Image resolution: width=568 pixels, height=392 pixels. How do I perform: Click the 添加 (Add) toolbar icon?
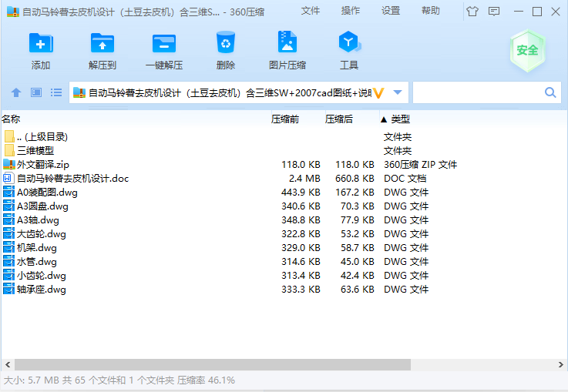click(41, 43)
